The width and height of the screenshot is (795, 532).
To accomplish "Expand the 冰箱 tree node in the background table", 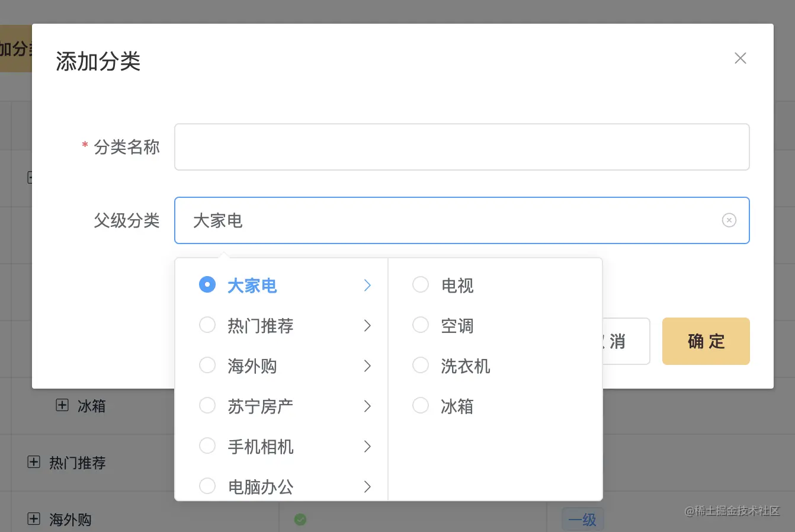I will [x=62, y=405].
